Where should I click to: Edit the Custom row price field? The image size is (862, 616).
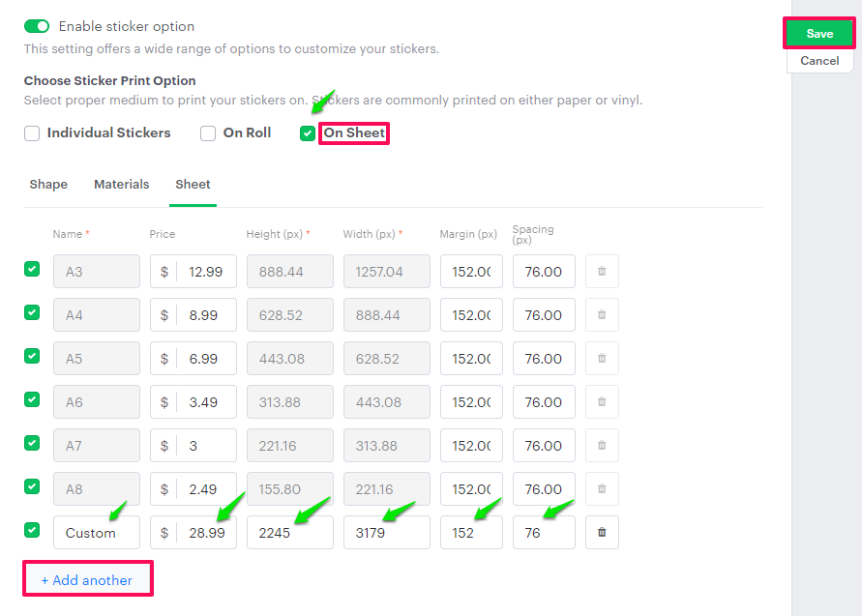point(205,533)
